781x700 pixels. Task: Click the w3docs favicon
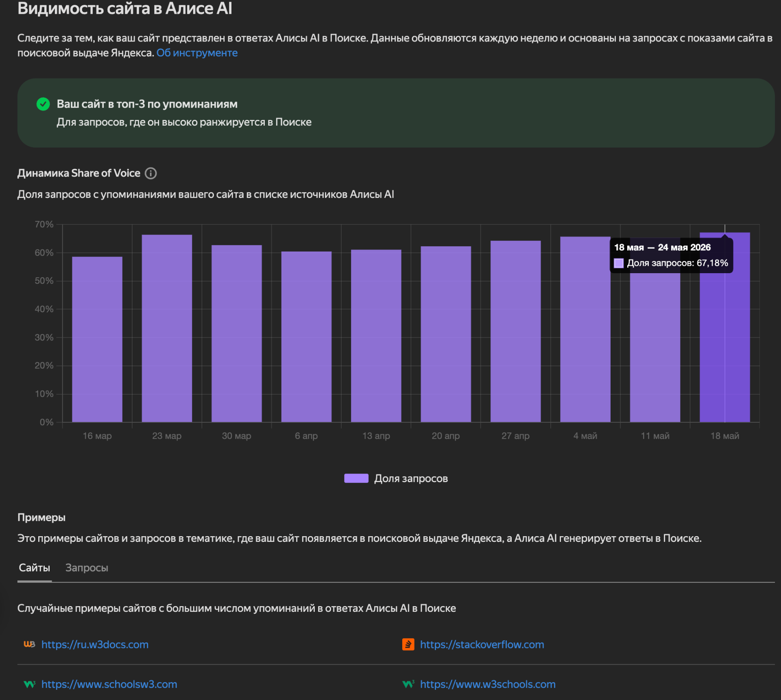click(29, 644)
